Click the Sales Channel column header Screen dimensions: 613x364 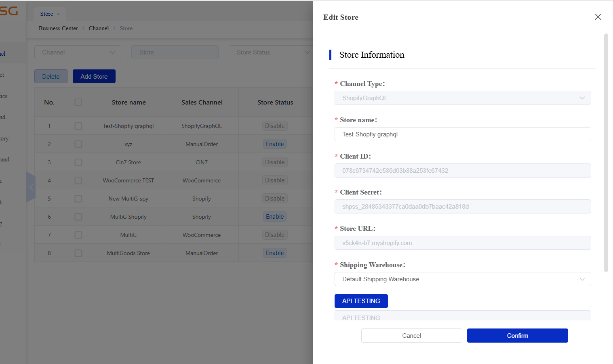[202, 103]
